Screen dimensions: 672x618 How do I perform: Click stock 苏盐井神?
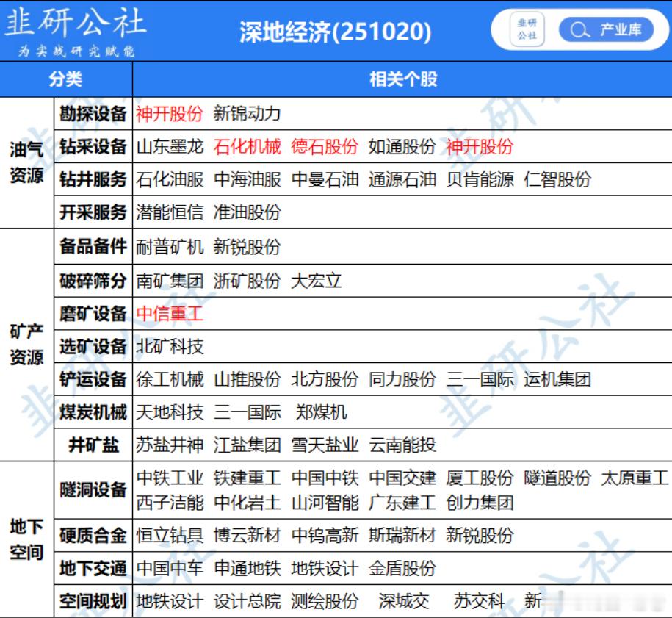coord(170,445)
